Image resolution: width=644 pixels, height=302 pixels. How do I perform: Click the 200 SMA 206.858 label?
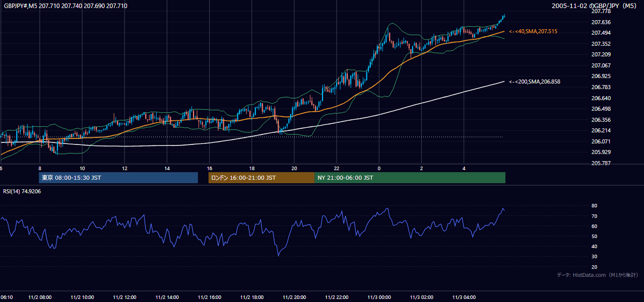pyautogui.click(x=535, y=82)
